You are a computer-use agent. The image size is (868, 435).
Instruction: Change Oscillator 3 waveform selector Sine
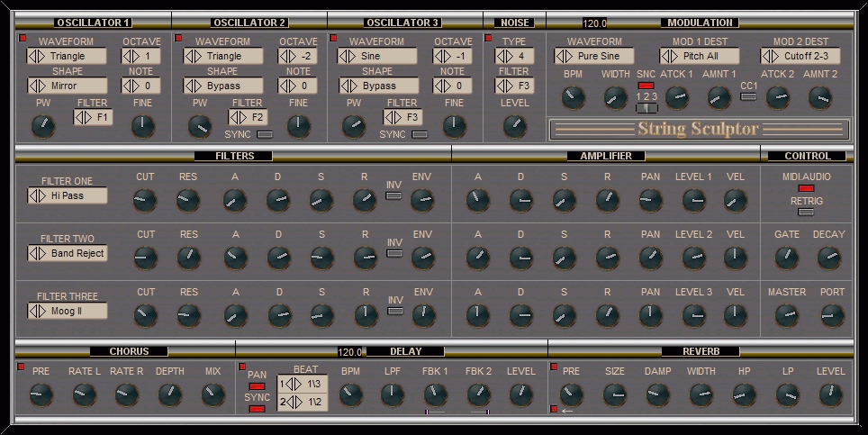tap(377, 56)
